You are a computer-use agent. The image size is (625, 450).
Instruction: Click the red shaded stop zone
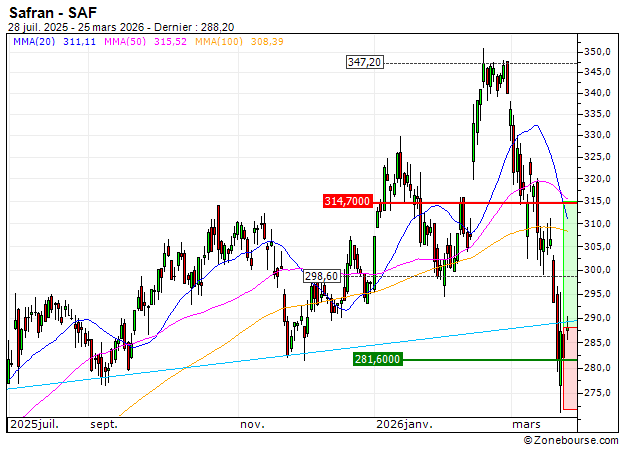(570, 385)
